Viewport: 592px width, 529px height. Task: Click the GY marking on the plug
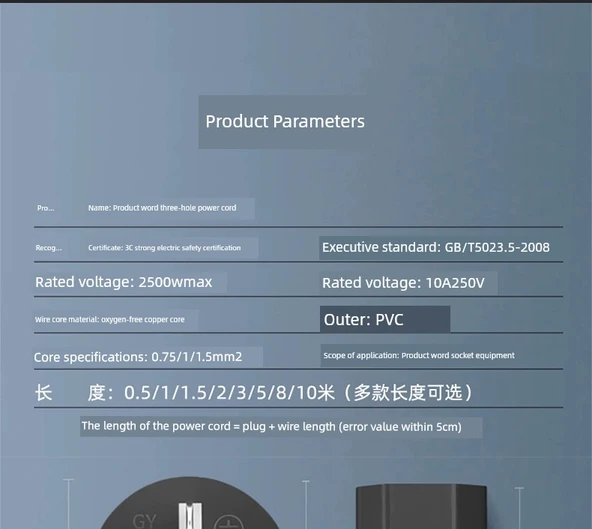(x=144, y=521)
